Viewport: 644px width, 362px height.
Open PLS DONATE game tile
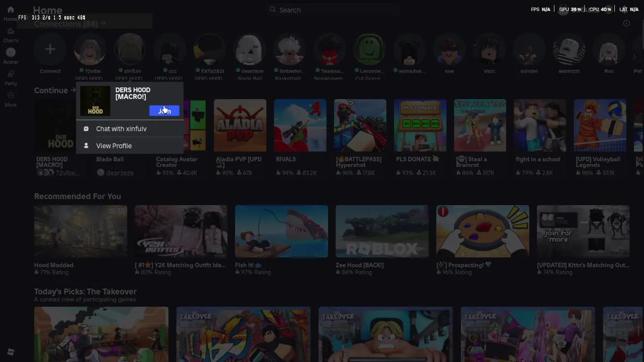[x=420, y=125]
